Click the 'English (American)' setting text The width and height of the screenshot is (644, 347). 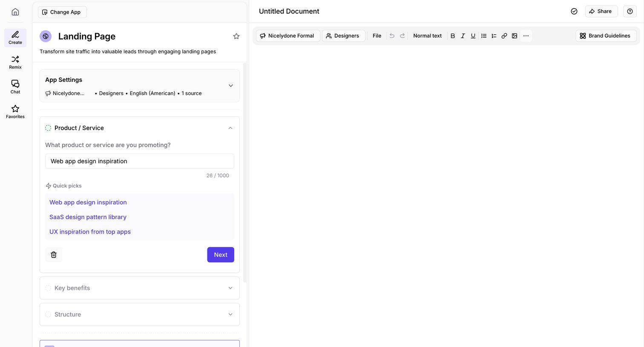pos(152,93)
